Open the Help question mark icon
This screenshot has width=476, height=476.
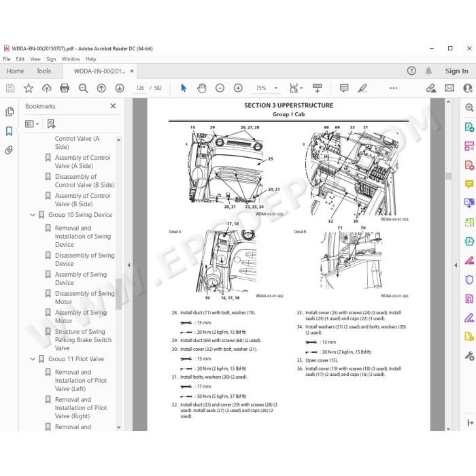pyautogui.click(x=411, y=71)
